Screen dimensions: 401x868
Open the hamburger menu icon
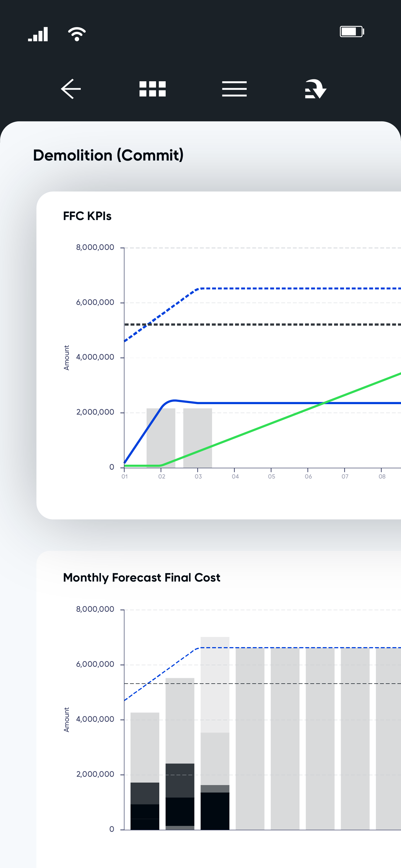coord(234,89)
